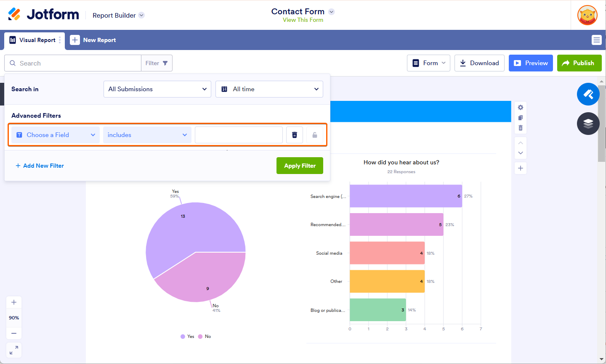Click the orange Other bar
This screenshot has width=606, height=364.
pos(387,281)
